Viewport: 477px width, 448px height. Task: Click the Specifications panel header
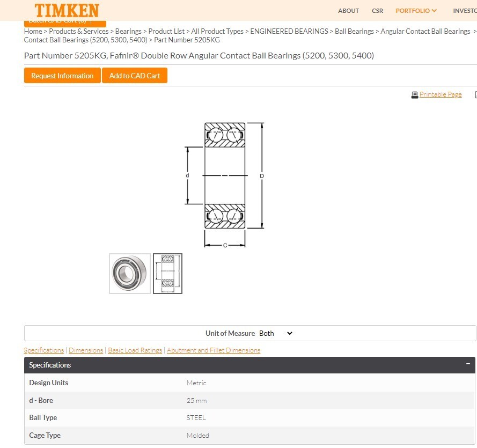point(249,365)
